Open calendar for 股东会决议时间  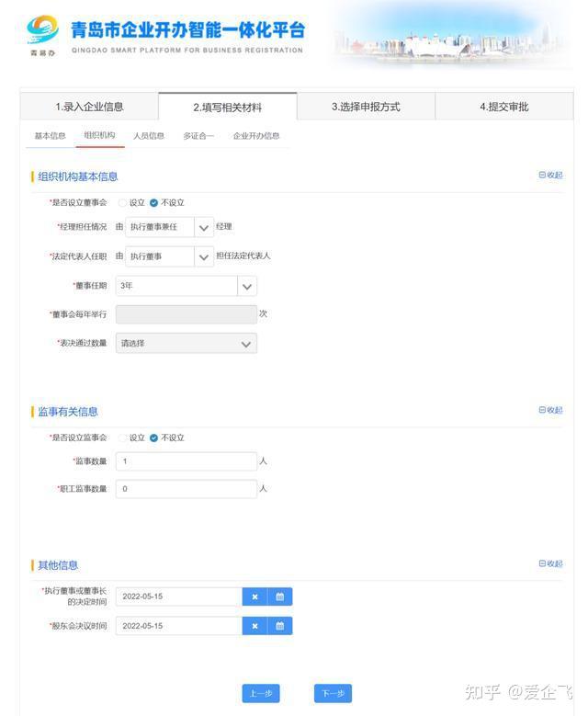(x=280, y=626)
